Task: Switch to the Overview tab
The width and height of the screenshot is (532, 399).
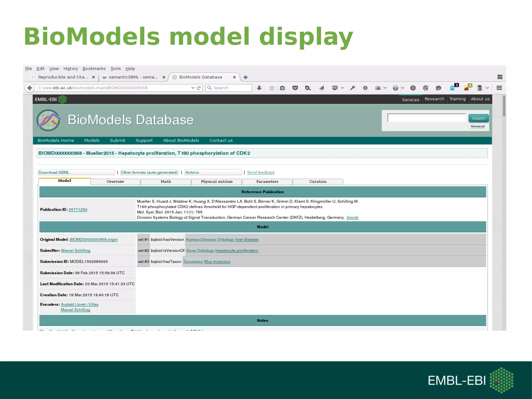Action: tap(115, 182)
